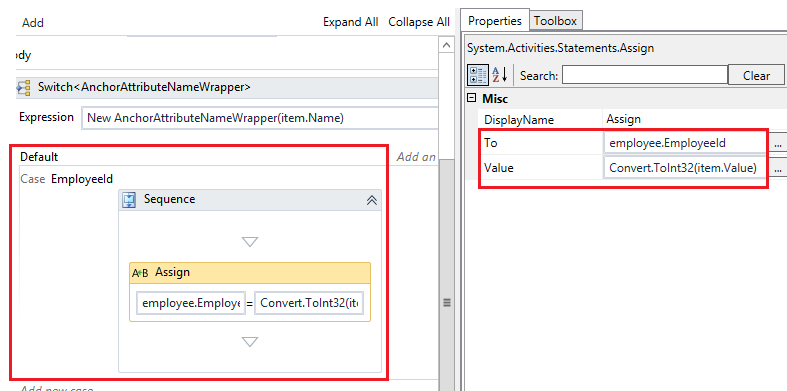Open the Value expression editor ellipsis button

point(777,168)
